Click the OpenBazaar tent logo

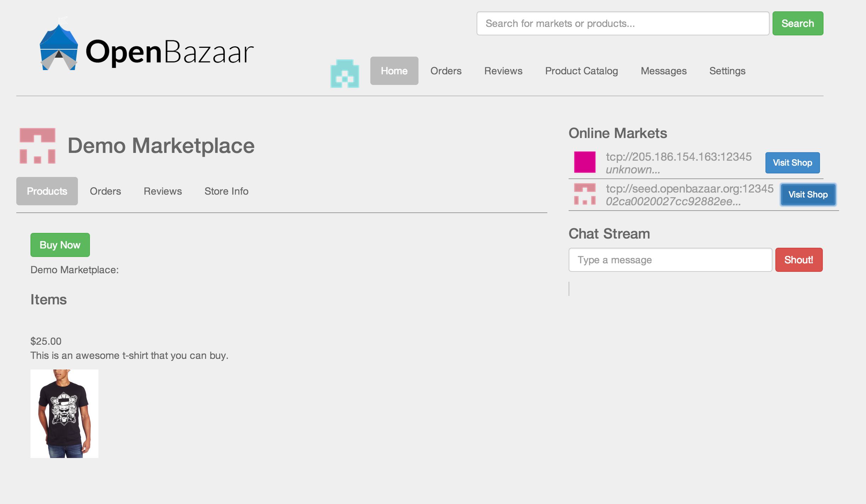58,46
